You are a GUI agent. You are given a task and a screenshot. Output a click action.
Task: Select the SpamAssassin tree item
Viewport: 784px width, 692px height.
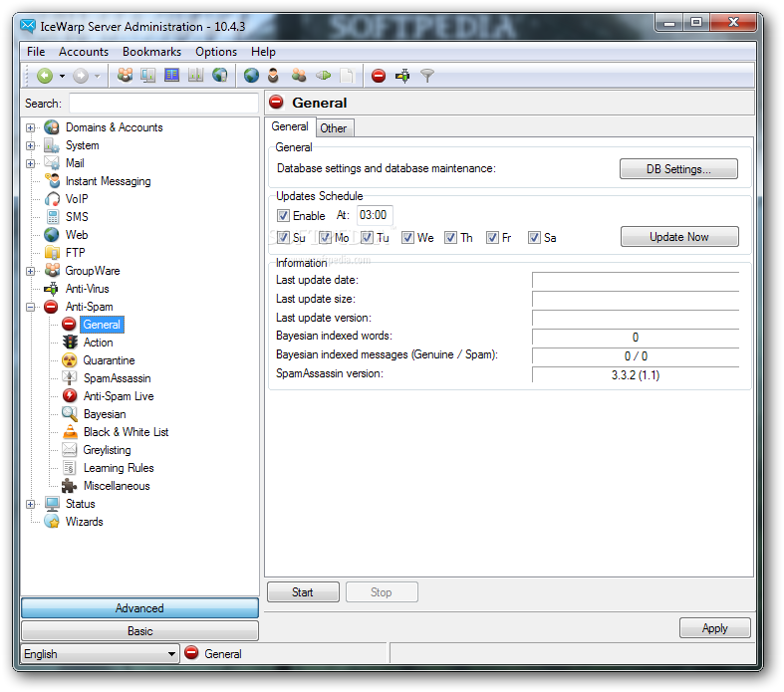point(117,378)
